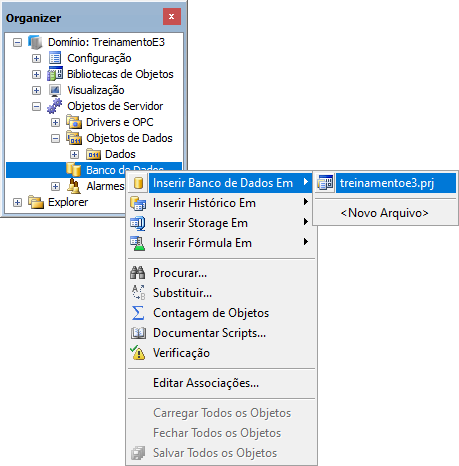Click the Inserir Histórico Em icon

[x=138, y=203]
